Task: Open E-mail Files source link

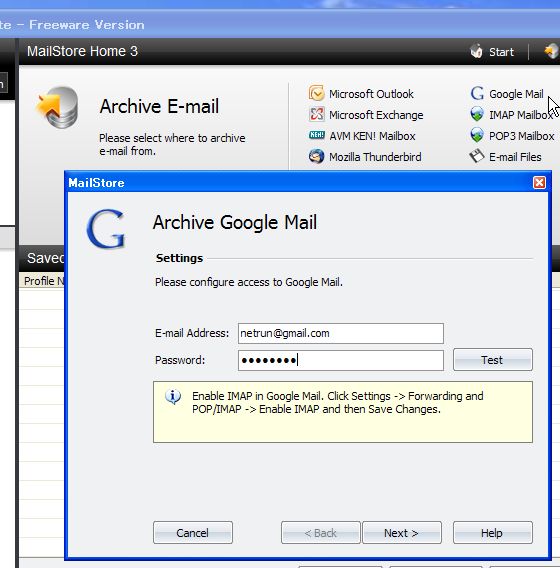Action: [515, 157]
